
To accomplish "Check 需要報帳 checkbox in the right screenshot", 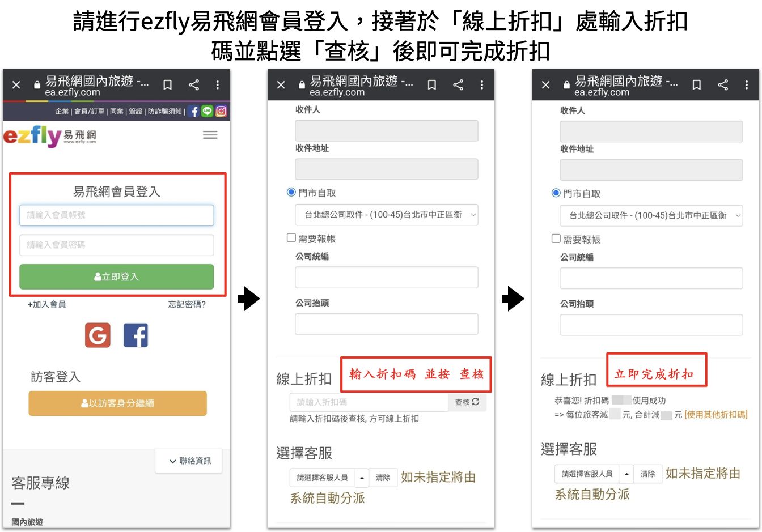I will [556, 239].
